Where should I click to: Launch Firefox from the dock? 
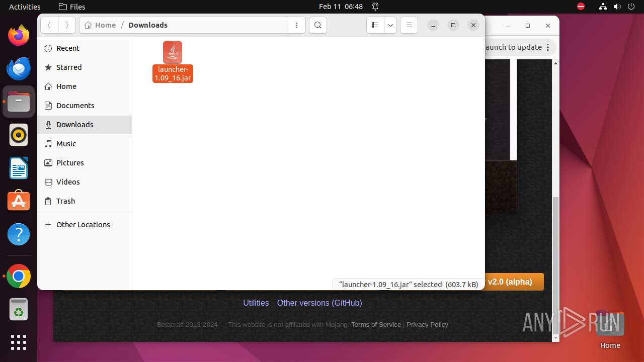(19, 35)
